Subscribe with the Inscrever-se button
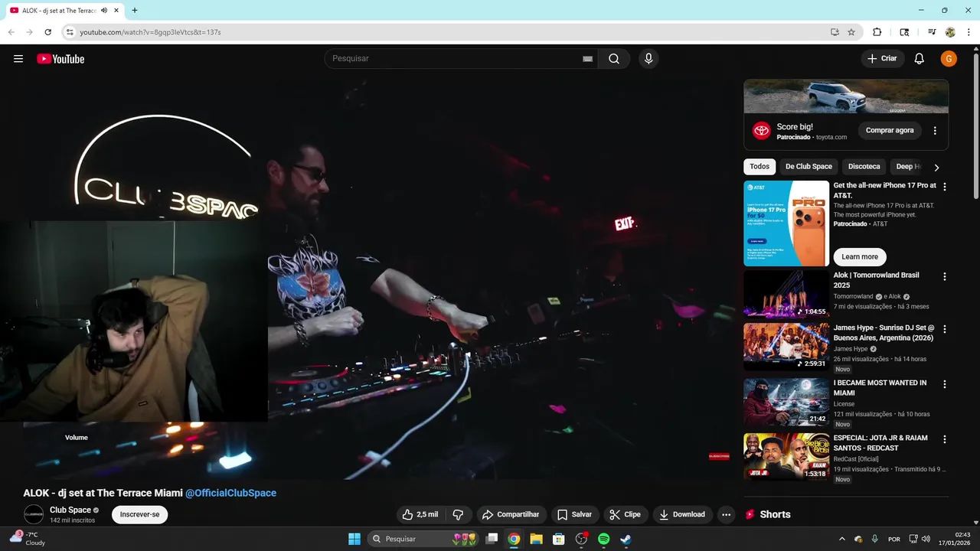Screen dimensions: 980x551 [139, 514]
